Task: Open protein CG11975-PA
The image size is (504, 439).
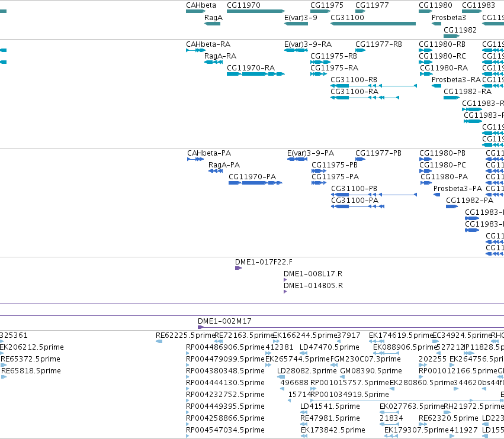Action: pos(319,183)
